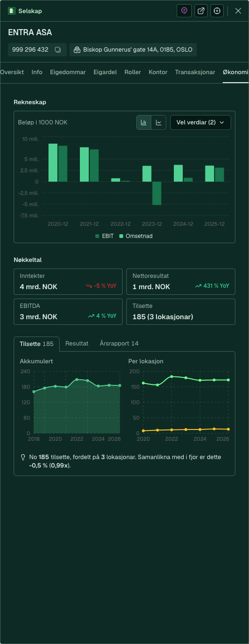
Task: Copy organization number 999 296 432
Action: [x=58, y=50]
